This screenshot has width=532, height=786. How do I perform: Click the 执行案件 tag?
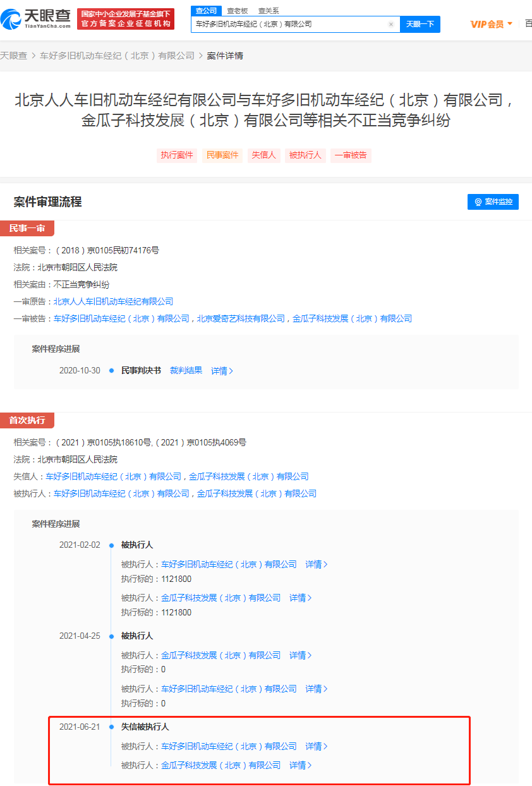coord(177,155)
